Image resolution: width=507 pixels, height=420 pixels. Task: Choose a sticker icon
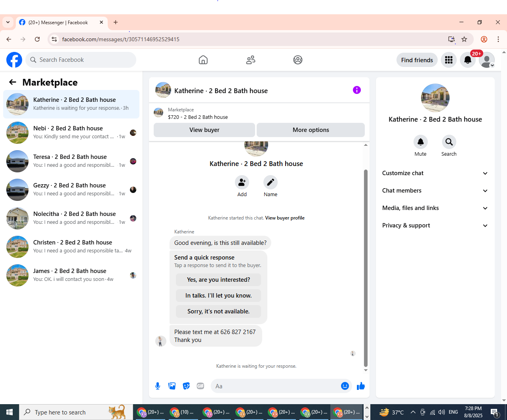[186, 386]
